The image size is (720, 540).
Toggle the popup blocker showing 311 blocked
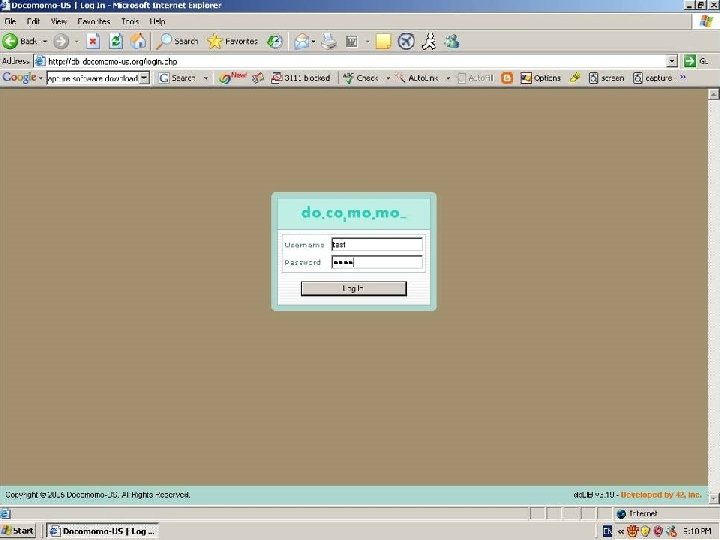pyautogui.click(x=301, y=78)
